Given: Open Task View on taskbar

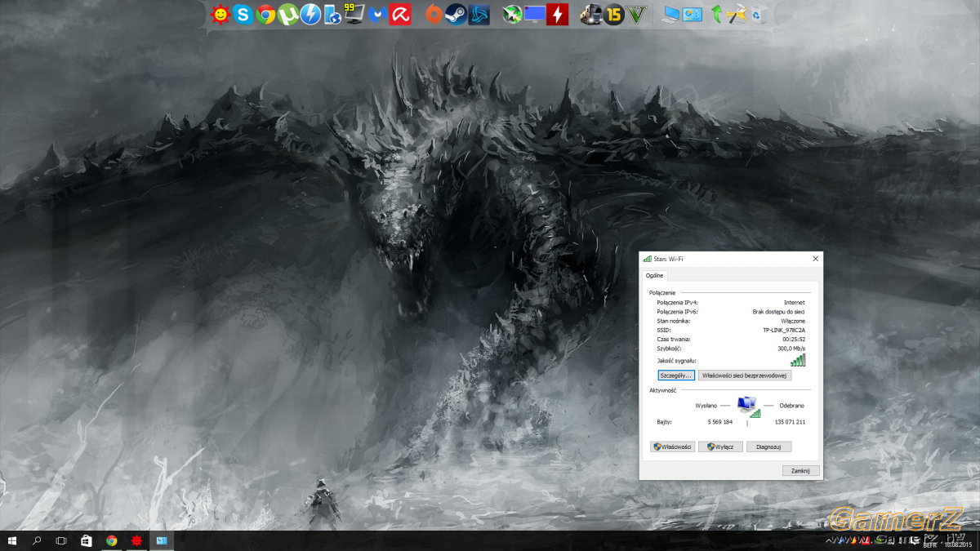Looking at the screenshot, I should 61,540.
